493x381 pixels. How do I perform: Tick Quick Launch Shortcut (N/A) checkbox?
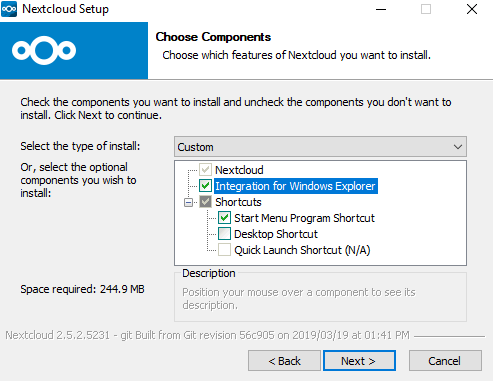(x=224, y=250)
